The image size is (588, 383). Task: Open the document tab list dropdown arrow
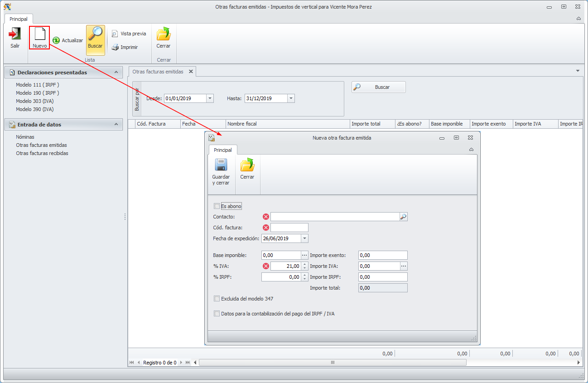(x=578, y=71)
